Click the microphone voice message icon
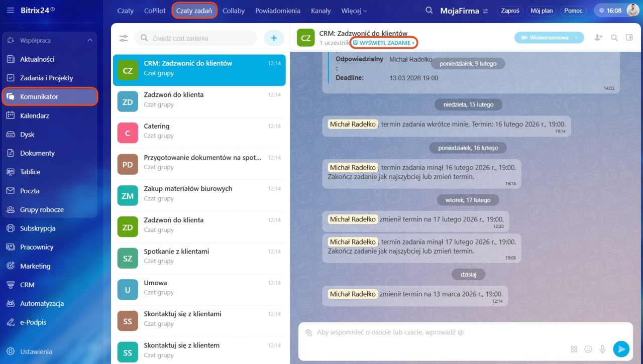The height and width of the screenshot is (364, 643). point(602,349)
